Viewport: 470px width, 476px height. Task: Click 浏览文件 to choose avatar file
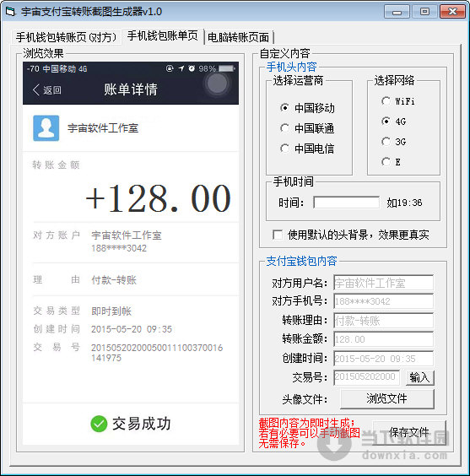[387, 398]
